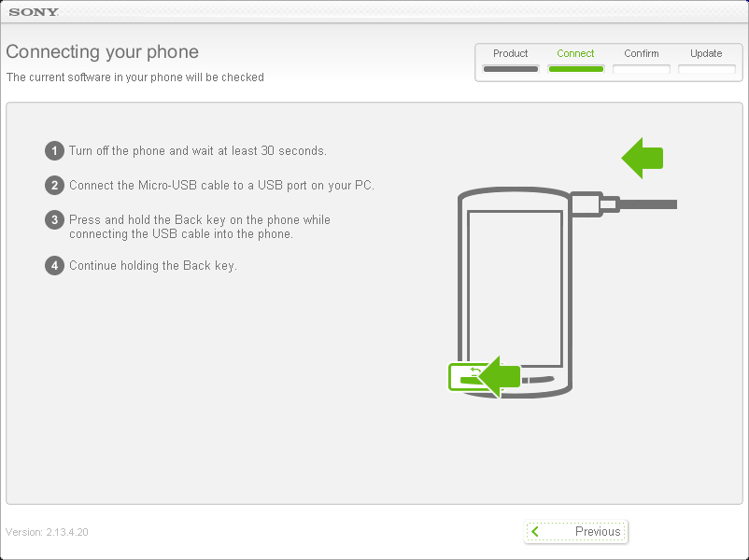
Task: Click the step 4 number badge
Action: point(54,266)
